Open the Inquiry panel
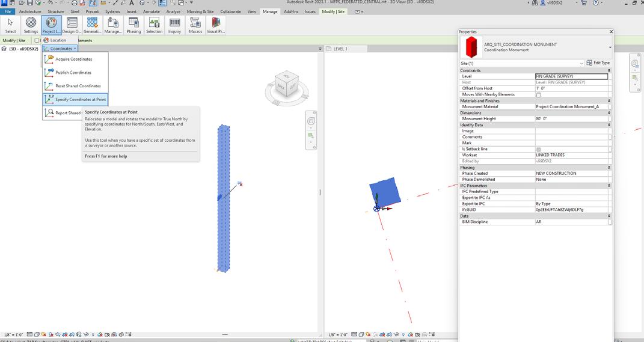This screenshot has width=644, height=342. coord(174,25)
